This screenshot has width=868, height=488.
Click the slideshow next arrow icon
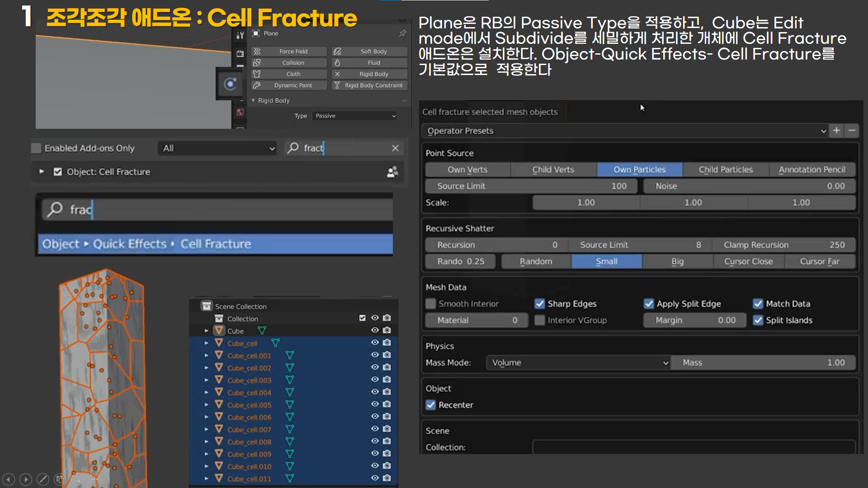click(26, 479)
